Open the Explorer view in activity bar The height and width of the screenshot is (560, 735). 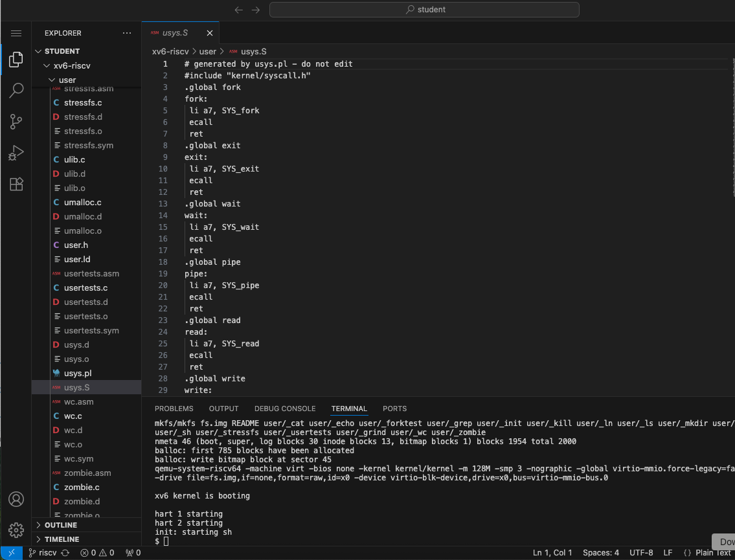click(x=16, y=61)
